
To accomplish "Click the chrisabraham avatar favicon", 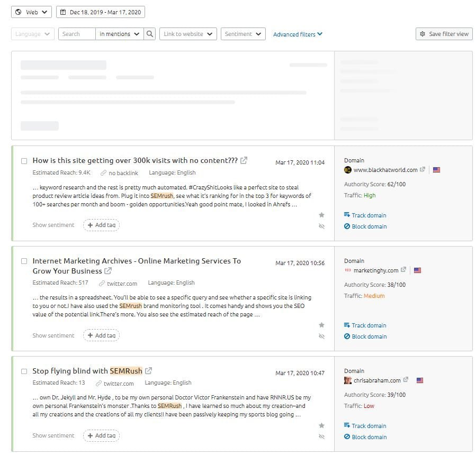I will (347, 380).
